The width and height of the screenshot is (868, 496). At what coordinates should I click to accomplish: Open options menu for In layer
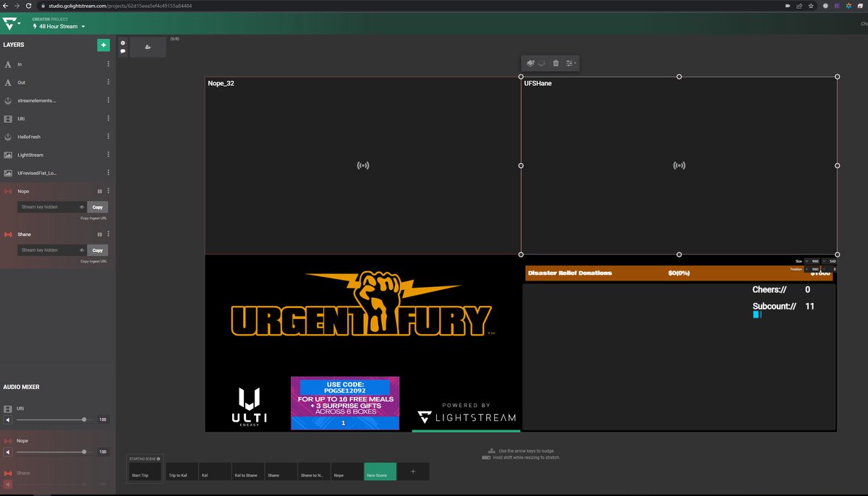109,64
